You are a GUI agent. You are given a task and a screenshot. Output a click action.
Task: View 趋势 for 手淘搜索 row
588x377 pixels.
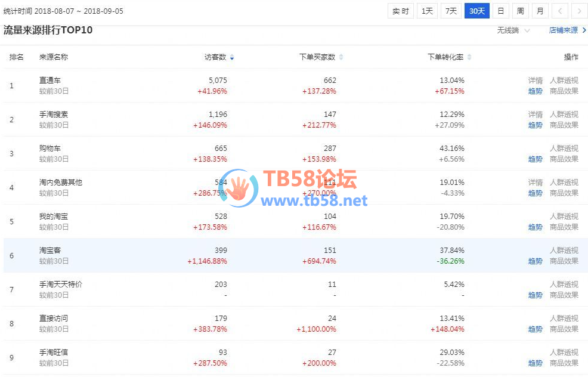pyautogui.click(x=535, y=125)
